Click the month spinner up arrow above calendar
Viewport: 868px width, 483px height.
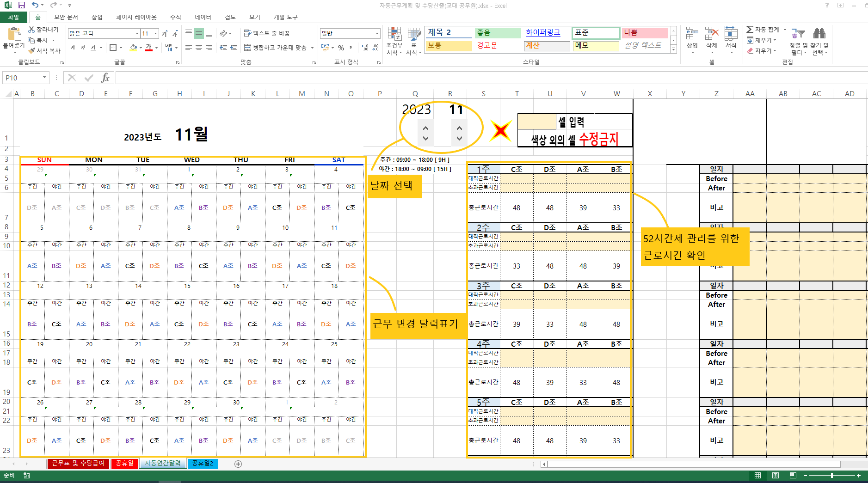459,128
